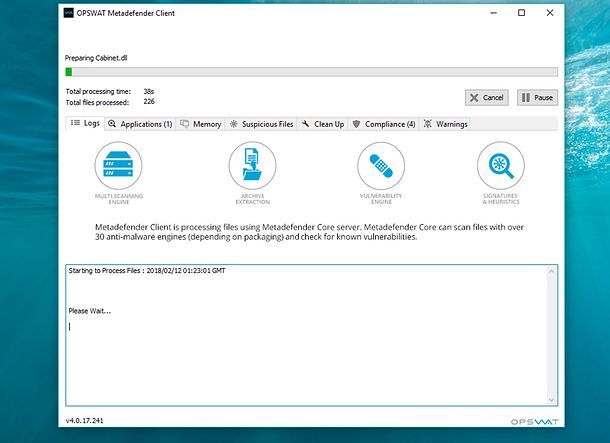Close the Metadefender Client window
Screen dimensions: 610x443
550,13
